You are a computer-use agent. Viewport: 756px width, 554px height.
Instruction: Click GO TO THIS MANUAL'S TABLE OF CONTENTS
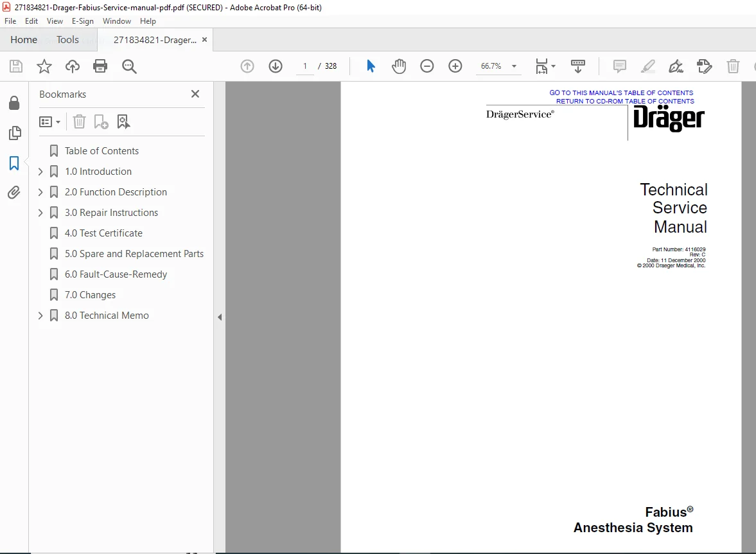(621, 93)
